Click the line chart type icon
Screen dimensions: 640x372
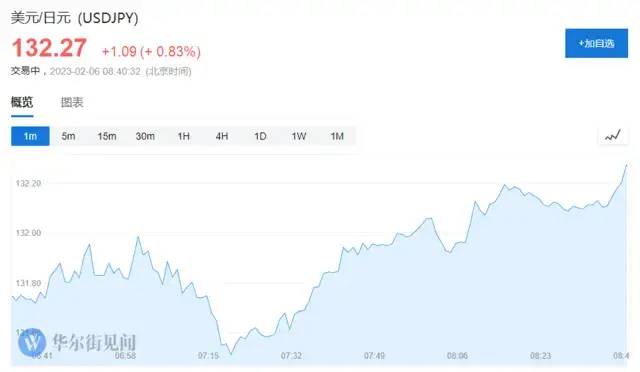coord(613,136)
